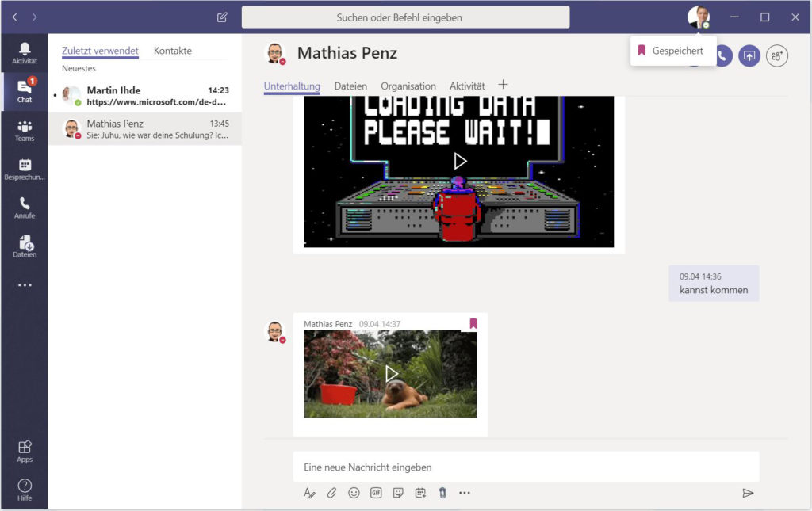Open the Chat section in the sidebar

pyautogui.click(x=25, y=92)
